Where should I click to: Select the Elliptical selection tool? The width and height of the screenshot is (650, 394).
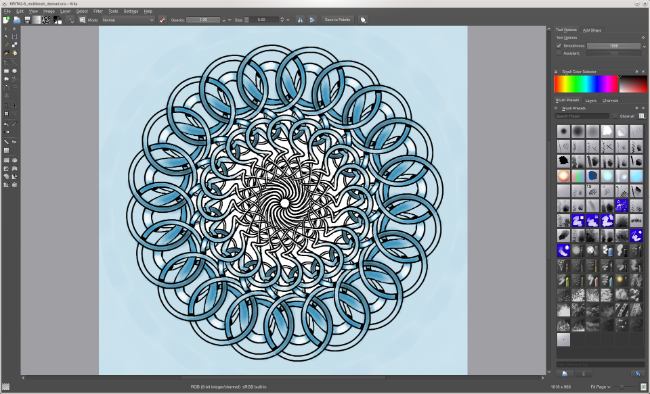[x=15, y=160]
